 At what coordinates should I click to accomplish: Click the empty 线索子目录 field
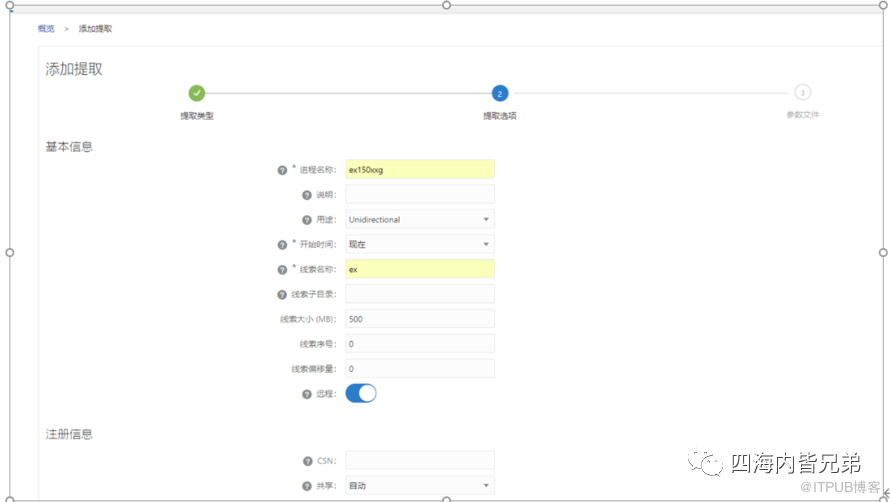click(x=420, y=294)
